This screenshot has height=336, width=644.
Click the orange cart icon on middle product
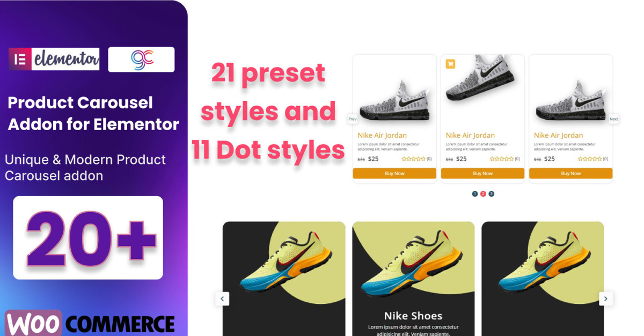coord(450,64)
